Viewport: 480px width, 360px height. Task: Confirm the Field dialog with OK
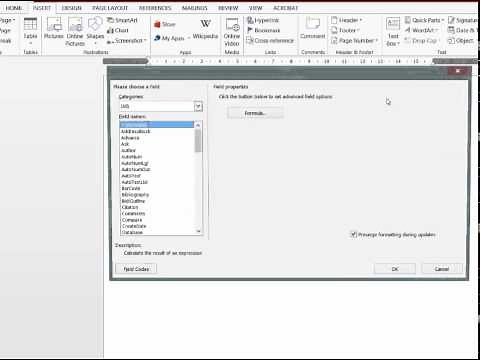(395, 269)
